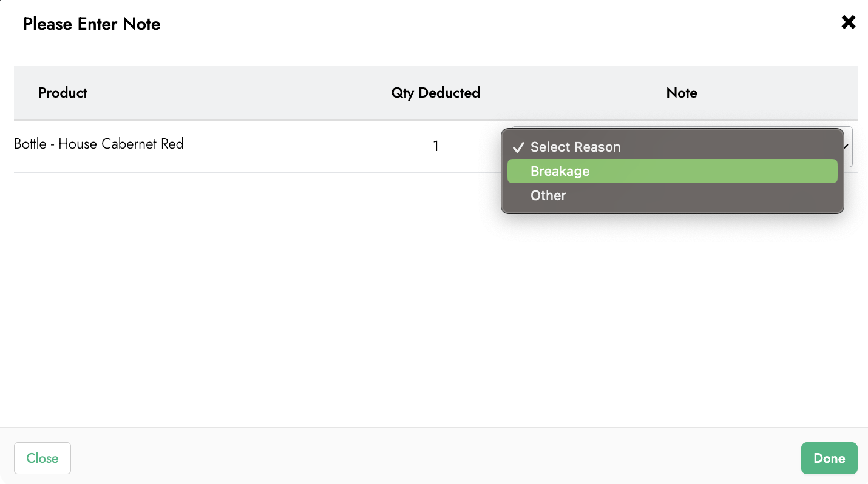Click the table header row background
The image size is (868, 484).
click(243, 93)
